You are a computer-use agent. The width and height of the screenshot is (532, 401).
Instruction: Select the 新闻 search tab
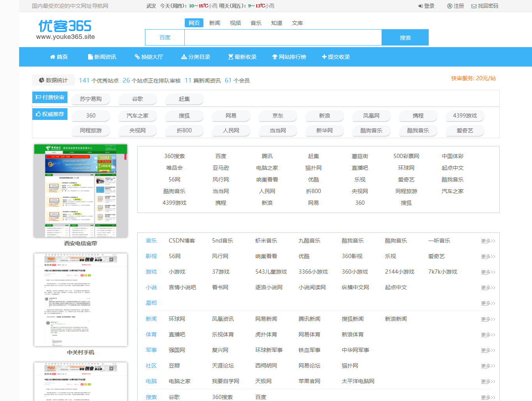tap(215, 23)
